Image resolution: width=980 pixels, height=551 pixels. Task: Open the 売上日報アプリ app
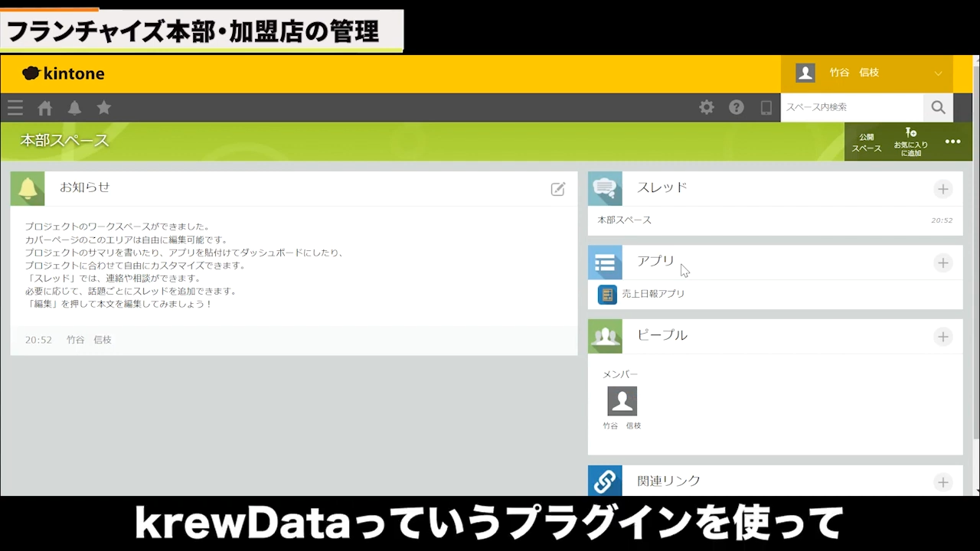653,294
